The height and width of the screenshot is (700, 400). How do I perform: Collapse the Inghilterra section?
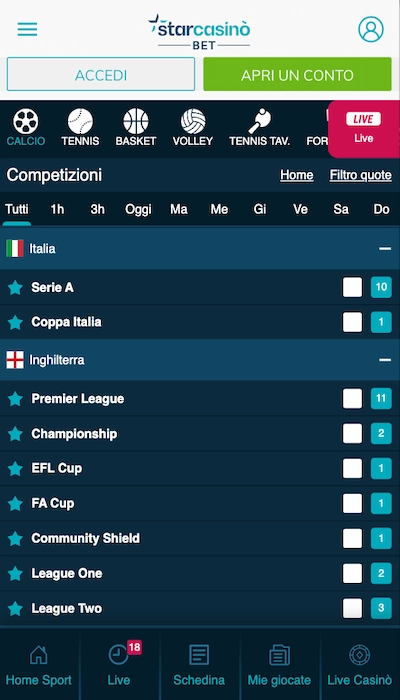385,360
